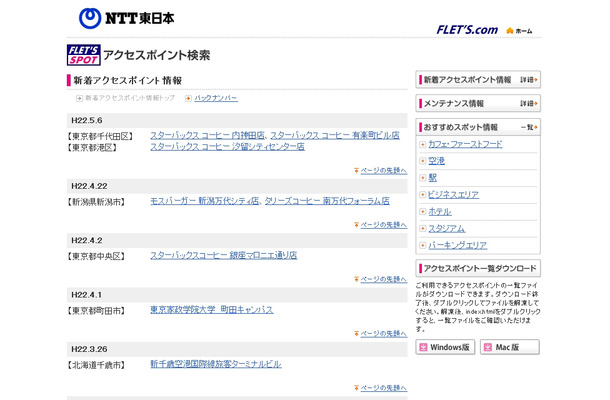Open スターバックス コーヒー 汐留シティセンター店 link
Image resolution: width=610 pixels, height=400 pixels.
click(227, 147)
